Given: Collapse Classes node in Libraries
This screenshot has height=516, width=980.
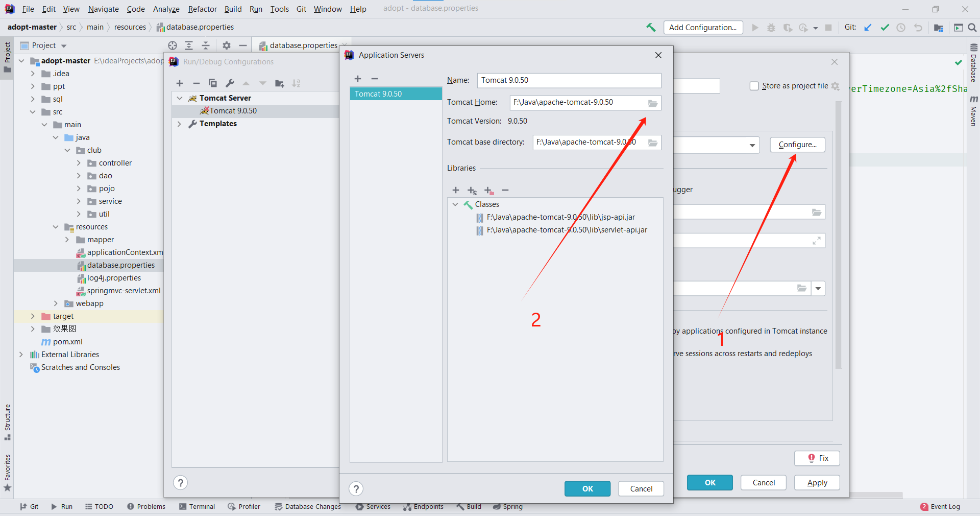Looking at the screenshot, I should [455, 204].
